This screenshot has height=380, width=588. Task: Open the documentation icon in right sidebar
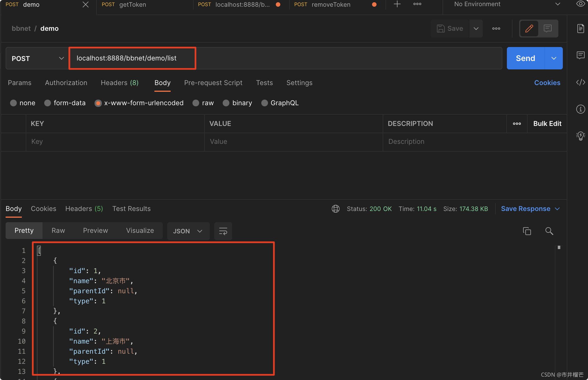click(x=580, y=29)
